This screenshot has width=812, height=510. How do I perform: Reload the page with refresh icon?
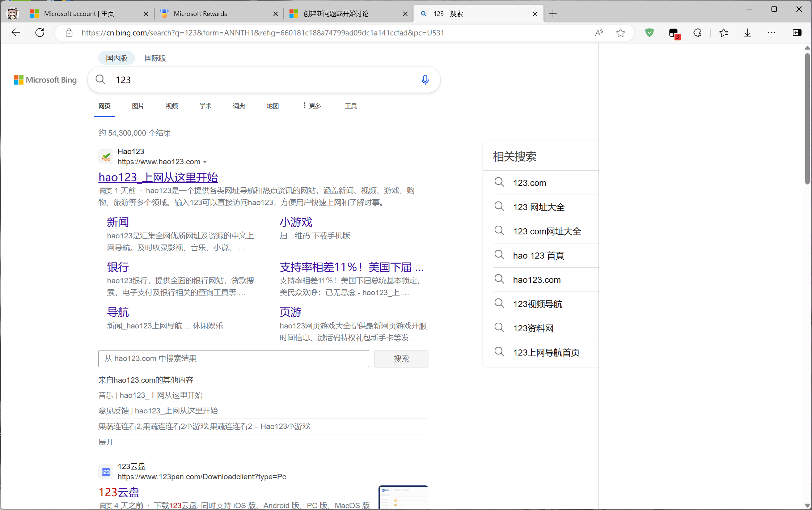click(x=40, y=33)
